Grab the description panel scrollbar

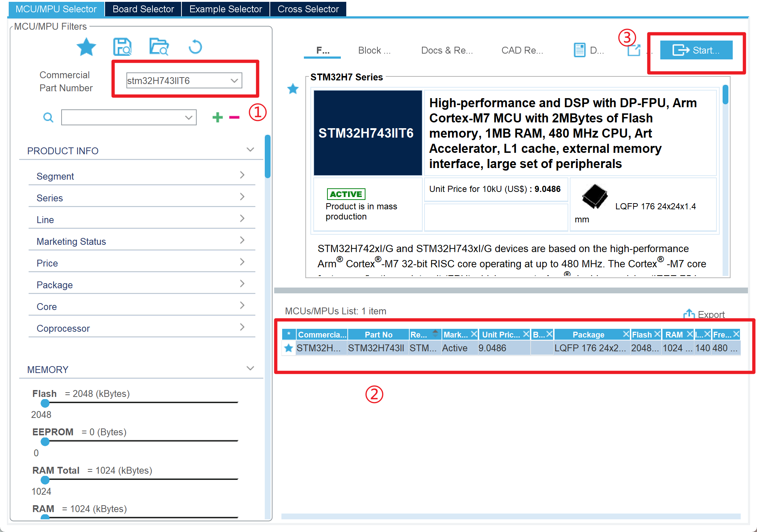pos(725,94)
